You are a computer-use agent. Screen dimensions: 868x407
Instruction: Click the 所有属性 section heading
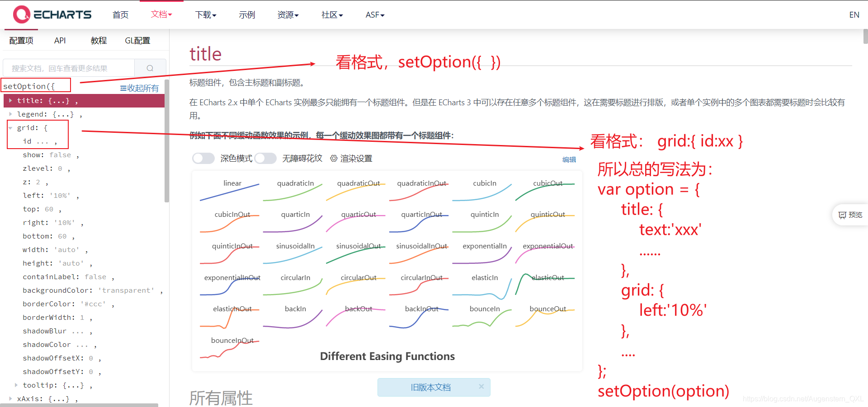221,398
